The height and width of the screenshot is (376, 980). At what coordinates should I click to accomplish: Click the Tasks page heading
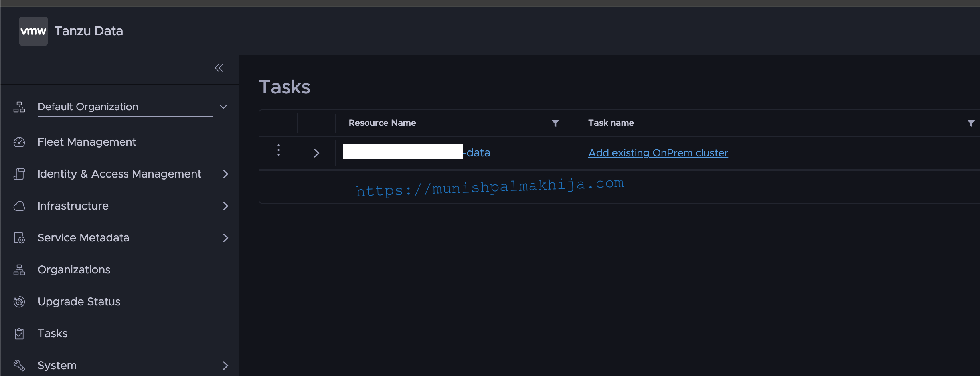(285, 87)
